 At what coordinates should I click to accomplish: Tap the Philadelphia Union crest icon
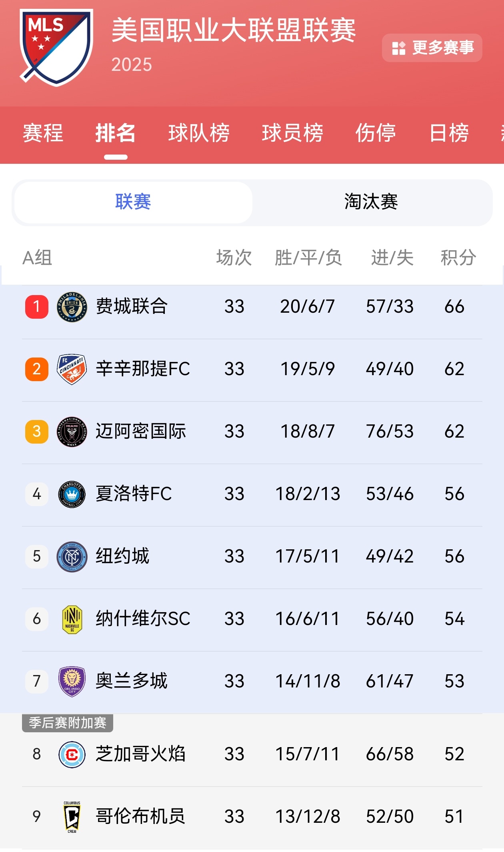click(72, 307)
